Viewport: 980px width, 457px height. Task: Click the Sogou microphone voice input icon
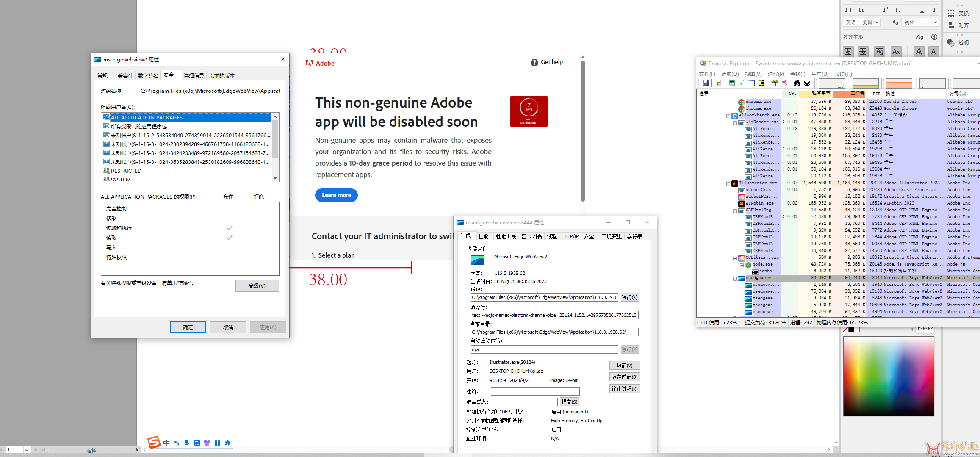[187, 443]
